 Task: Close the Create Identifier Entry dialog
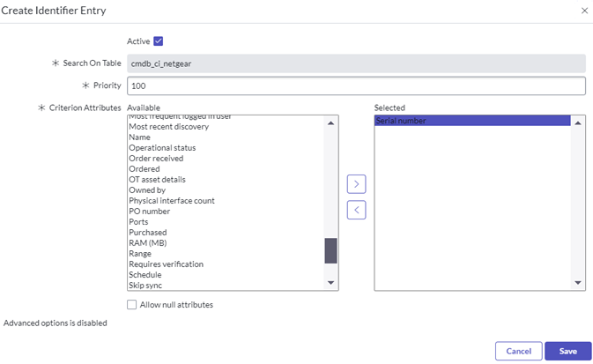(x=584, y=10)
